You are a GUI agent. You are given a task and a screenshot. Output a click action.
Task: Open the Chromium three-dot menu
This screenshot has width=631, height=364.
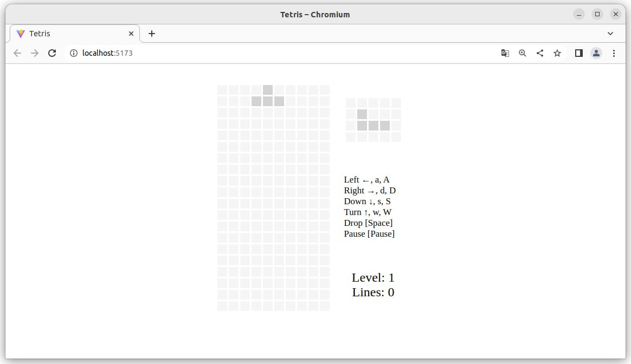point(614,53)
